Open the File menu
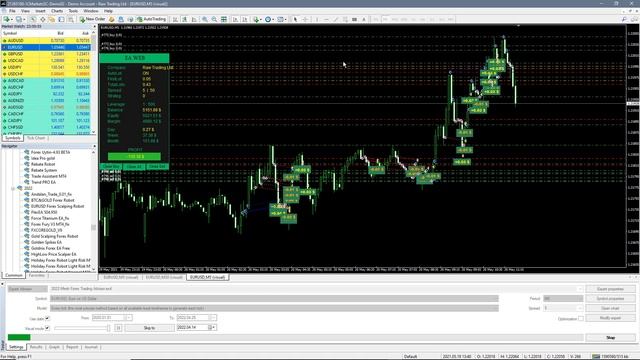The image size is (640, 360). coord(12,11)
